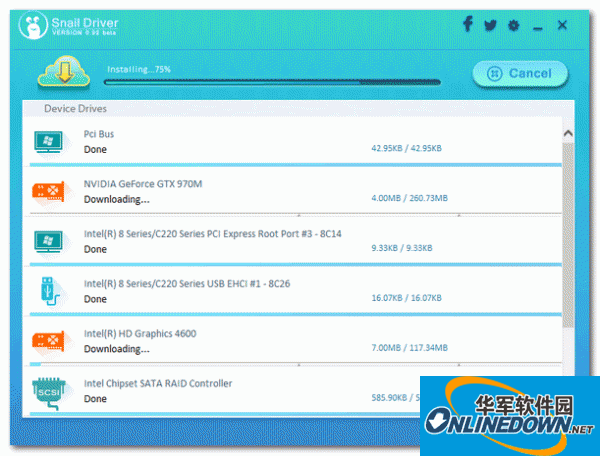Click the 16.07KB / 16.07KB size text
This screenshot has height=456, width=600.
tap(406, 298)
